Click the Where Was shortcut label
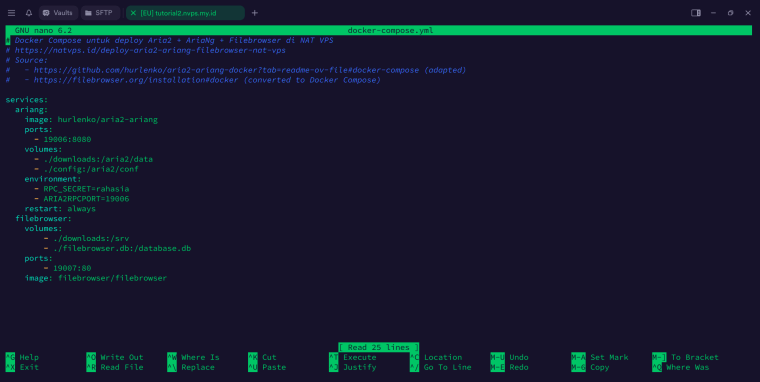The height and width of the screenshot is (382, 760). (687, 367)
